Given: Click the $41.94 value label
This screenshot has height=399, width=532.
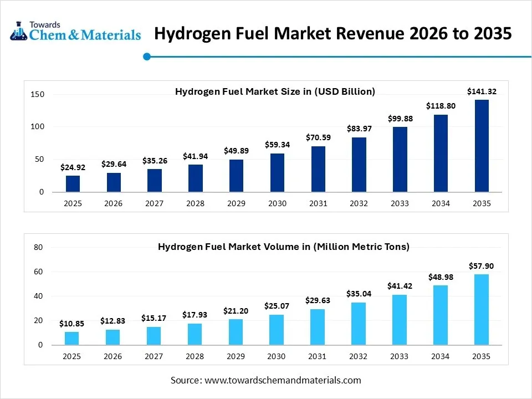Looking at the screenshot, I should (196, 156).
